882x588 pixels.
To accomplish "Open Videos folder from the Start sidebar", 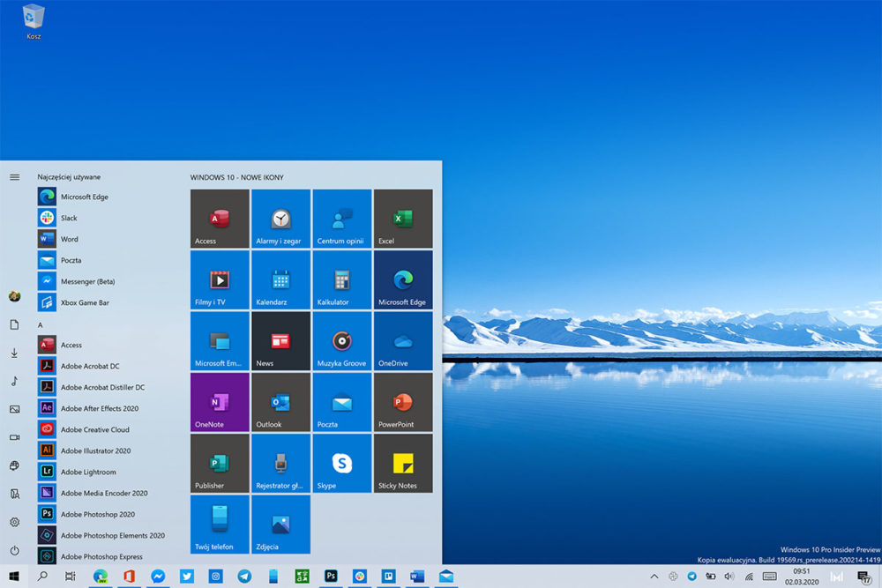I will 15,437.
